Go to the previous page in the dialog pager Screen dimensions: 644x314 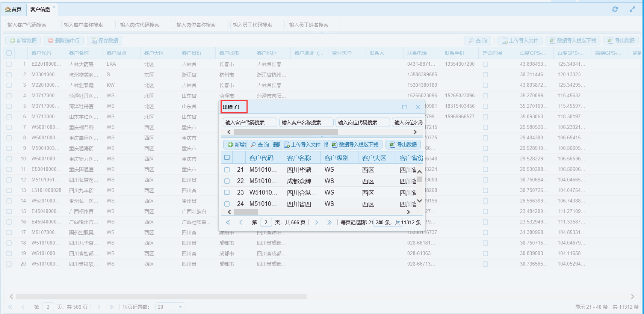tap(241, 222)
